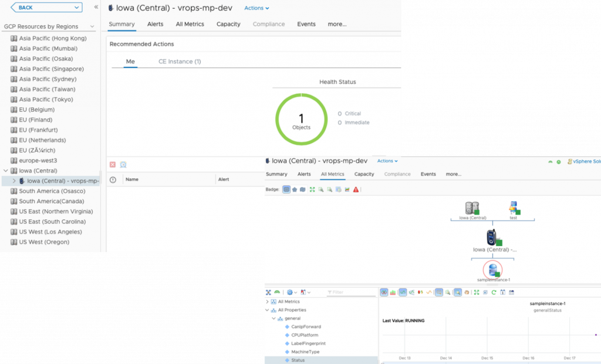Switch to the Capacity tab in top panel
This screenshot has height=364, width=601.
pos(228,24)
